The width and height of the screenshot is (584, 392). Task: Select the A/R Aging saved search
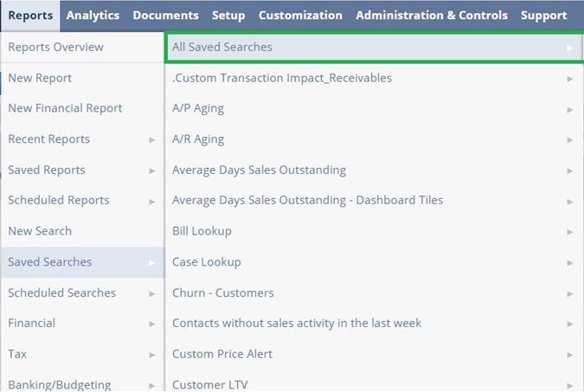click(374, 139)
